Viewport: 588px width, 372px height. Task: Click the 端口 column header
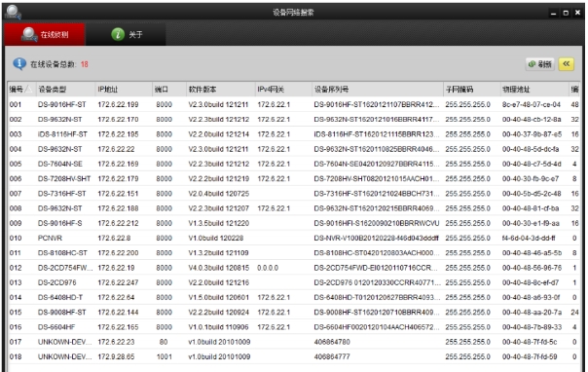coord(169,90)
